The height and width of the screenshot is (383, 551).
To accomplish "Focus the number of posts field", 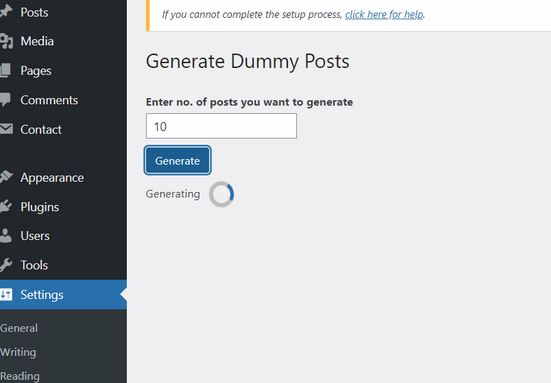I will tap(221, 126).
